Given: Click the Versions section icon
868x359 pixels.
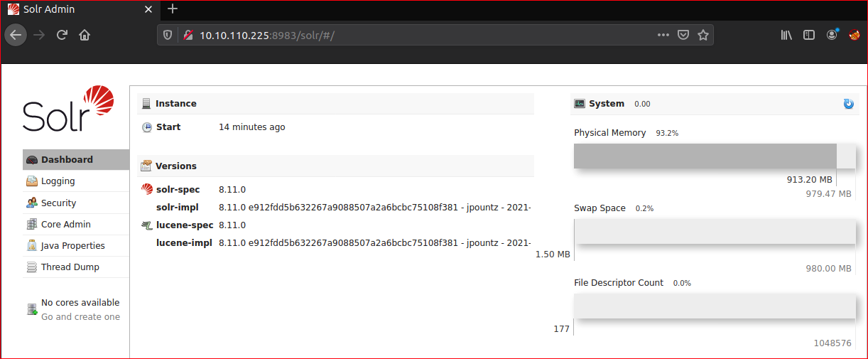Looking at the screenshot, I should [146, 166].
